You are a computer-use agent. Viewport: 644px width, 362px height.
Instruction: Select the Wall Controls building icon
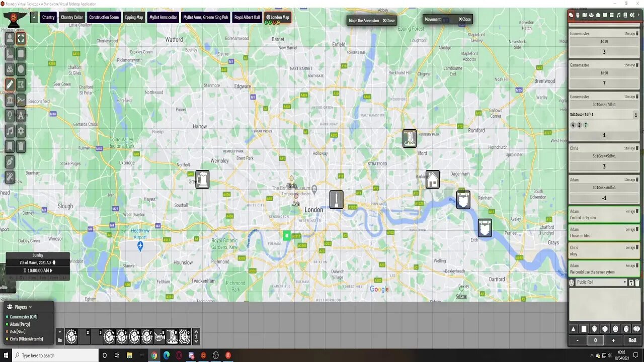(10, 100)
